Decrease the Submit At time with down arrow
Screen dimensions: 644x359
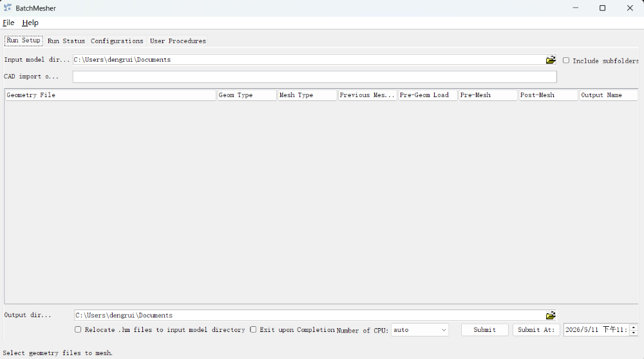(x=634, y=333)
